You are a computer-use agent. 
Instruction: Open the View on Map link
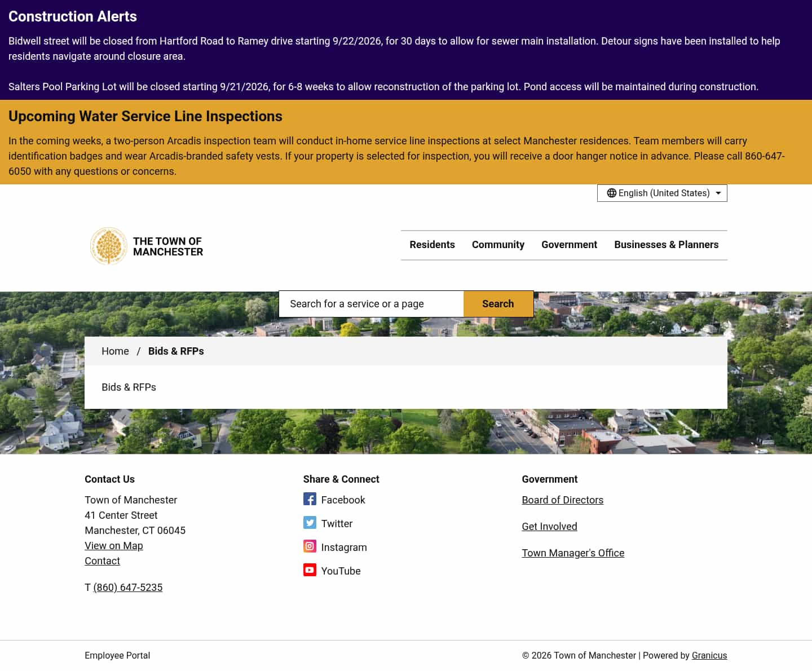tap(114, 545)
